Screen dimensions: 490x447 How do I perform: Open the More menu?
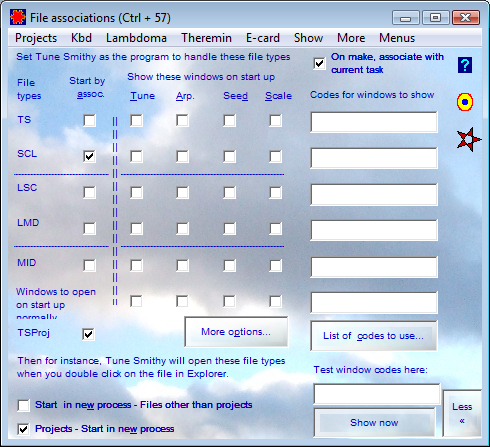351,38
